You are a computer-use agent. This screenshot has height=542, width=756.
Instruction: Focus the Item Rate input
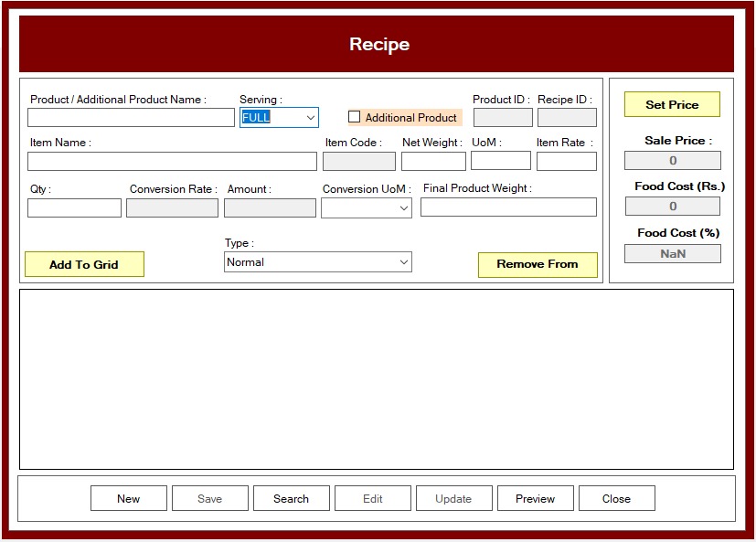[566, 162]
